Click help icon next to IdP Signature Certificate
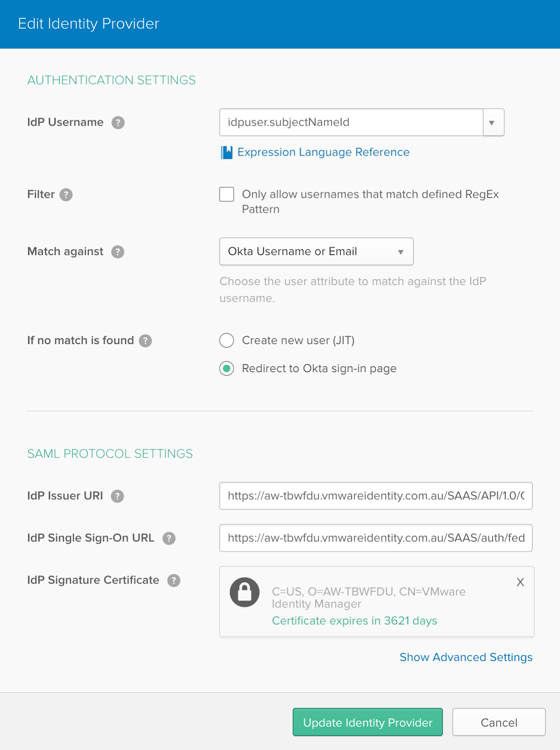Viewport: 560px width, 750px height. (174, 580)
